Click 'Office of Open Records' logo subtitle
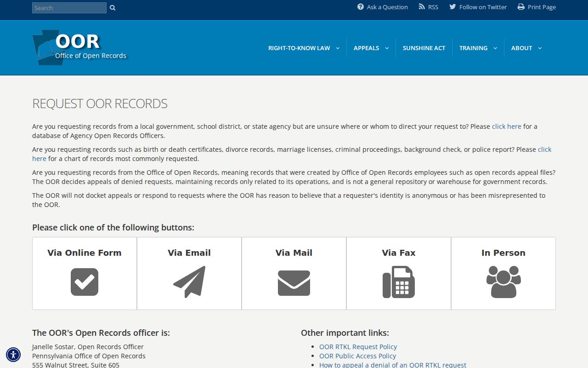The width and height of the screenshot is (588, 368). (90, 56)
